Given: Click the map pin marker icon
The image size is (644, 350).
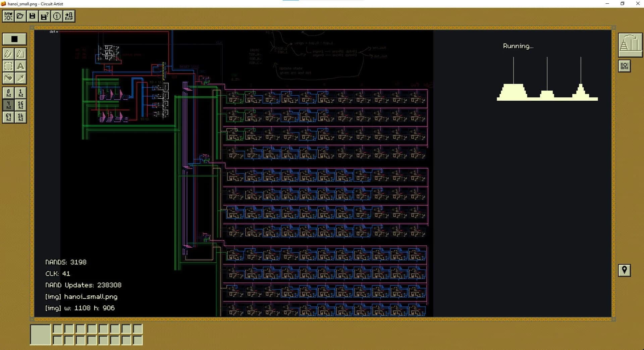Looking at the screenshot, I should point(624,270).
